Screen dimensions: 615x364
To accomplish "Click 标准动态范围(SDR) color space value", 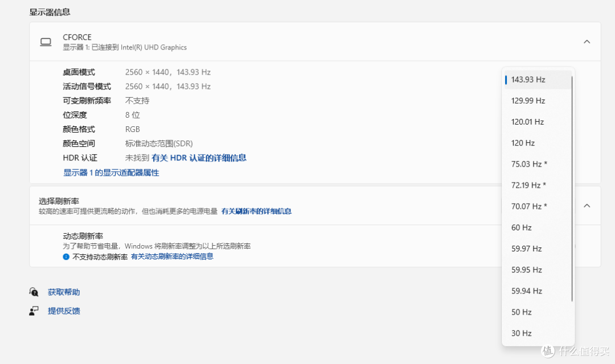I will [x=159, y=143].
